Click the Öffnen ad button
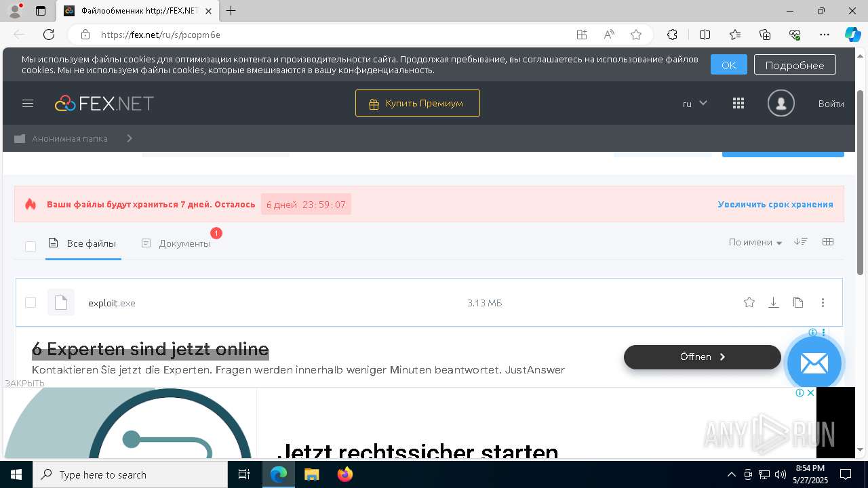868x488 pixels. (703, 357)
